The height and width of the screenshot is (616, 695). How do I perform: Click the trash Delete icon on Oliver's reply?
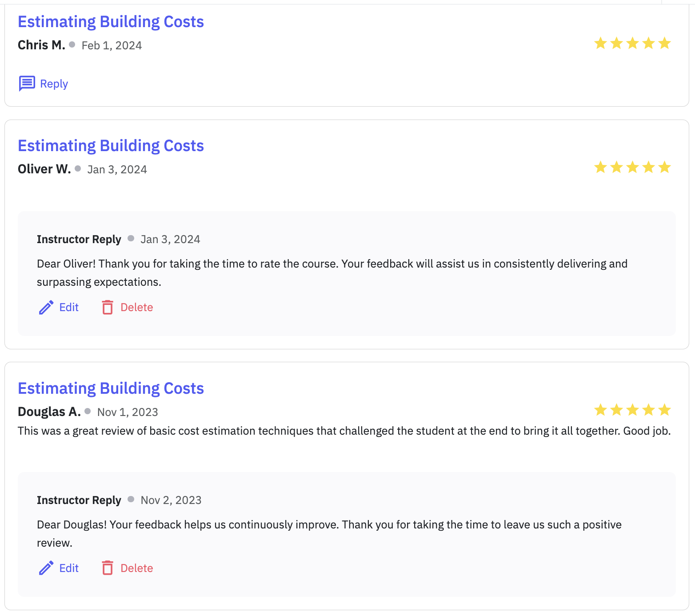[x=108, y=307]
